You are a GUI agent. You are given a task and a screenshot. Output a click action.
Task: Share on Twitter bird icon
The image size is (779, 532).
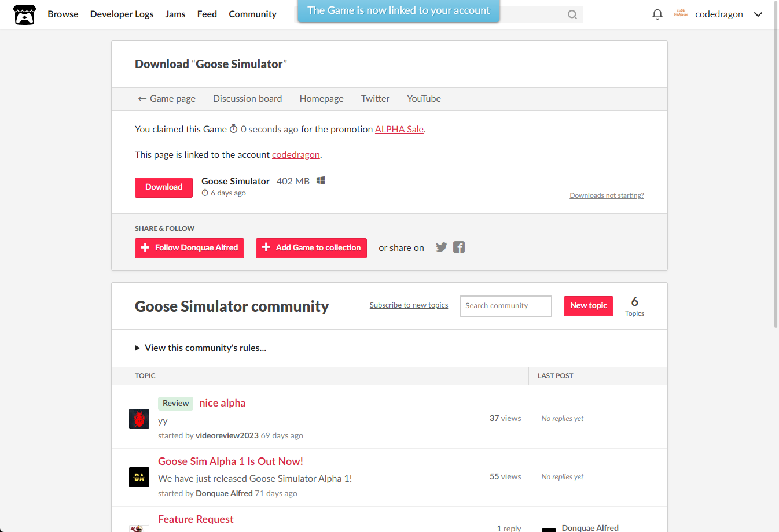[x=442, y=247]
